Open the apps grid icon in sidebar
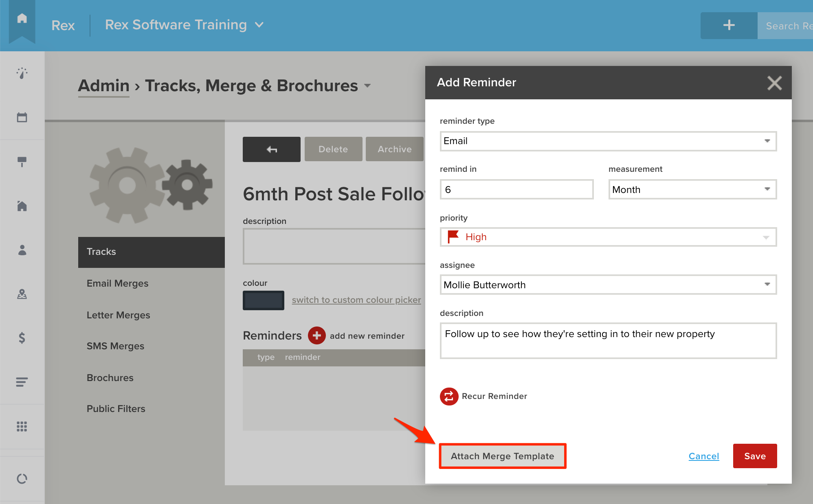The image size is (813, 504). (x=22, y=426)
